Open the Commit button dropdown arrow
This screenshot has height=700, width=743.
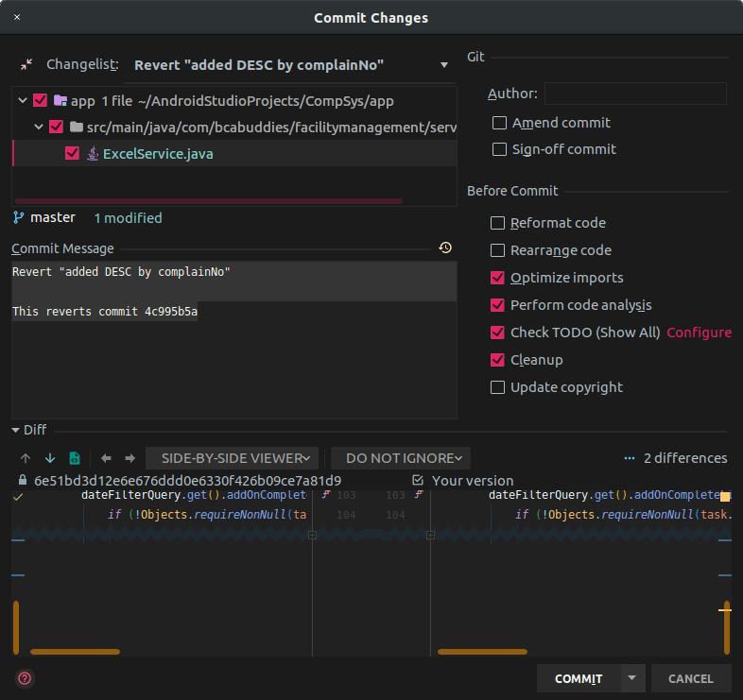click(x=632, y=678)
